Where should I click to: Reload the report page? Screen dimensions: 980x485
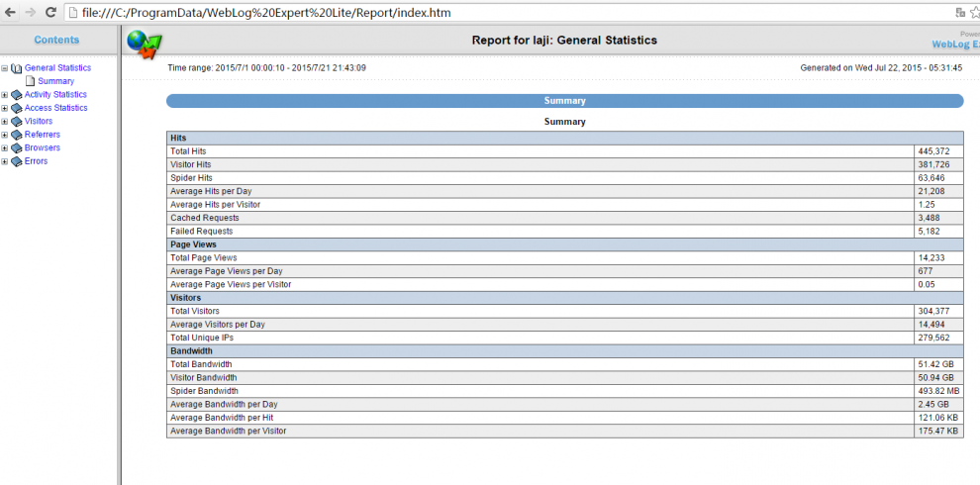pos(49,12)
